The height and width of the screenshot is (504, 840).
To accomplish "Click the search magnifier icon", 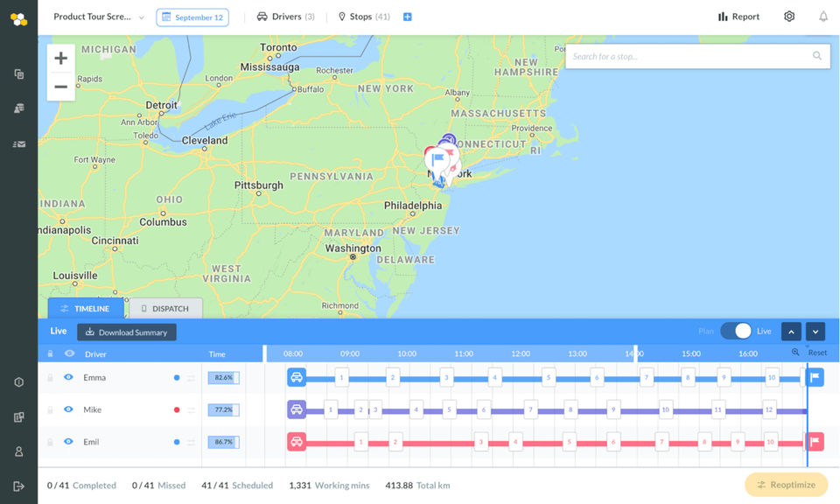I will coord(817,56).
